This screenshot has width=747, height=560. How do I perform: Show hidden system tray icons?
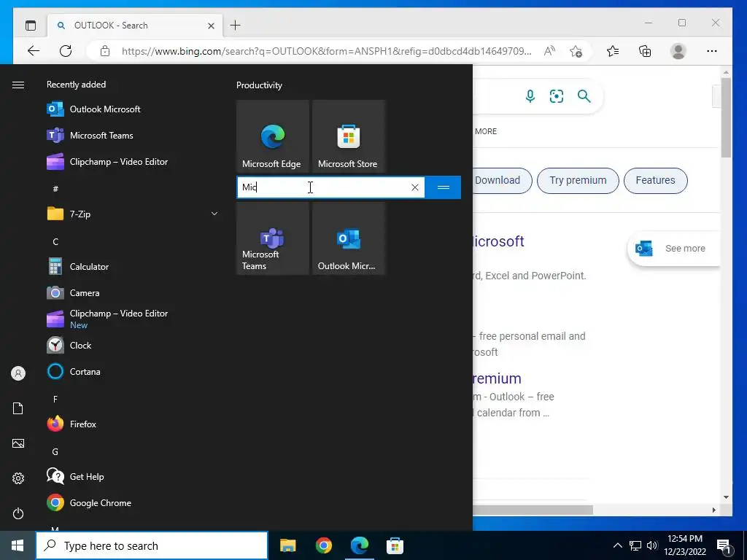[617, 545]
